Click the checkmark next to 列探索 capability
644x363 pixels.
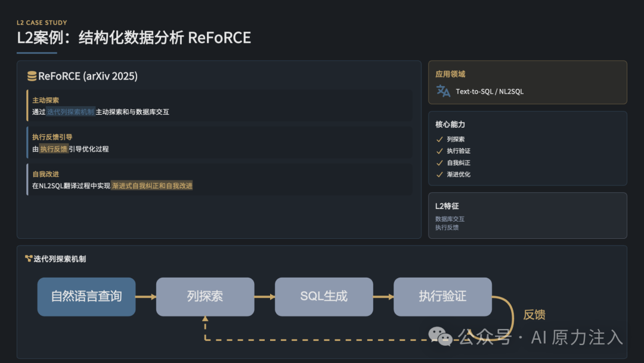439,139
